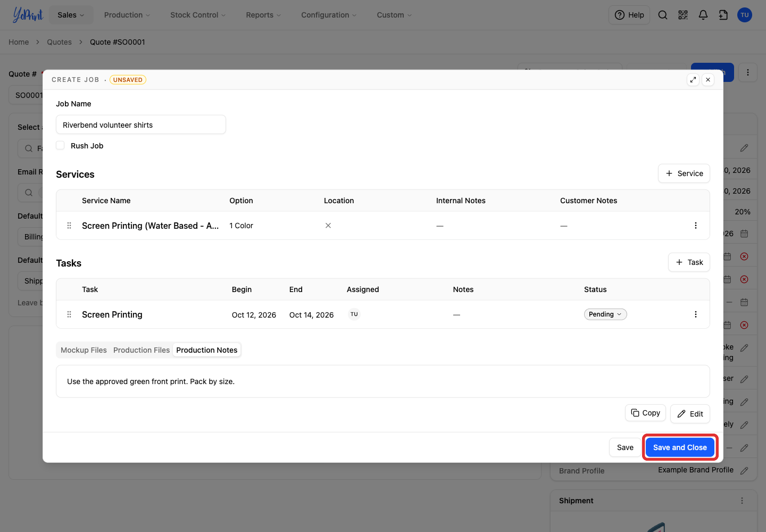This screenshot has height=532, width=766.
Task: Open the Pending status dropdown
Action: pyautogui.click(x=605, y=314)
